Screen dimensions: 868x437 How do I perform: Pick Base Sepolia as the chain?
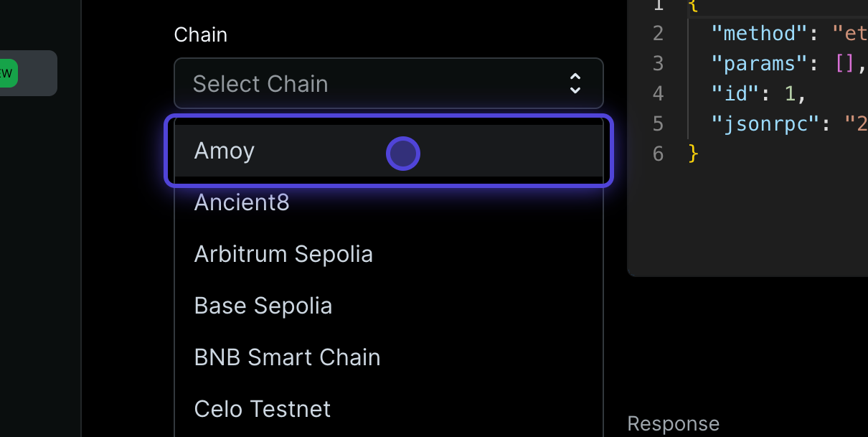pyautogui.click(x=263, y=306)
